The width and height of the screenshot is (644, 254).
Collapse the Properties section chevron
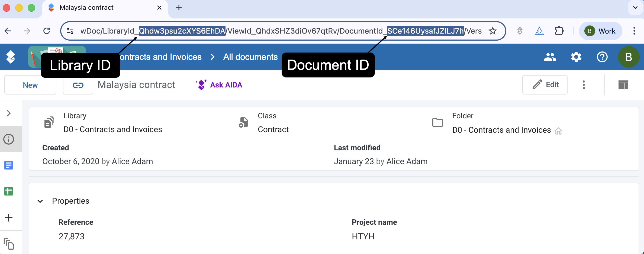coord(40,201)
